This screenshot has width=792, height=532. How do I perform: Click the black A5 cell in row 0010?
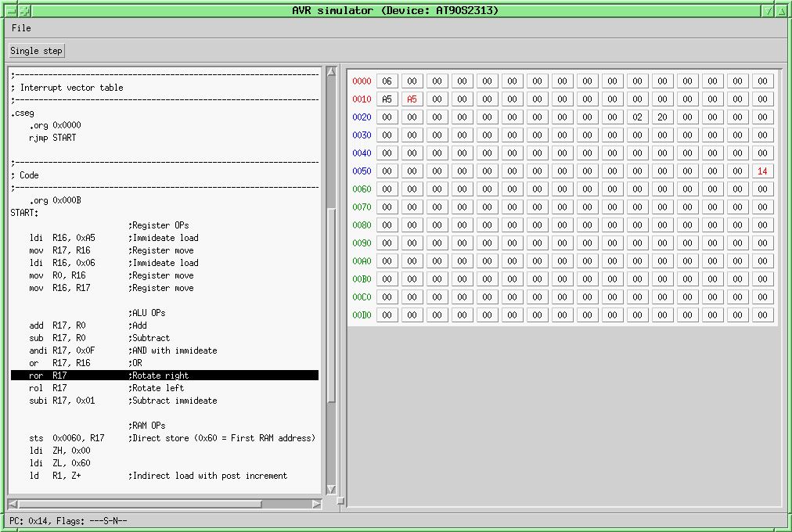387,99
